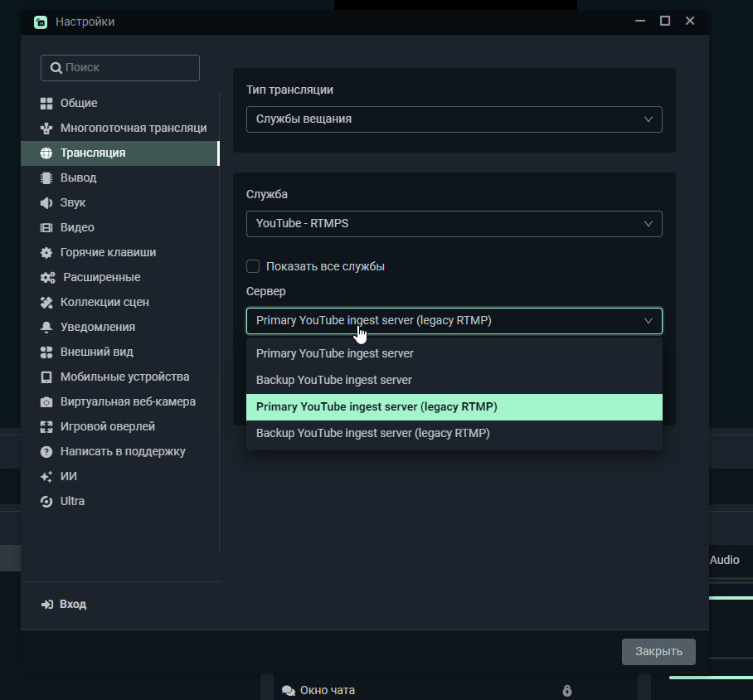The width and height of the screenshot is (753, 700).
Task: Click the Закрыть button
Action: pyautogui.click(x=658, y=652)
